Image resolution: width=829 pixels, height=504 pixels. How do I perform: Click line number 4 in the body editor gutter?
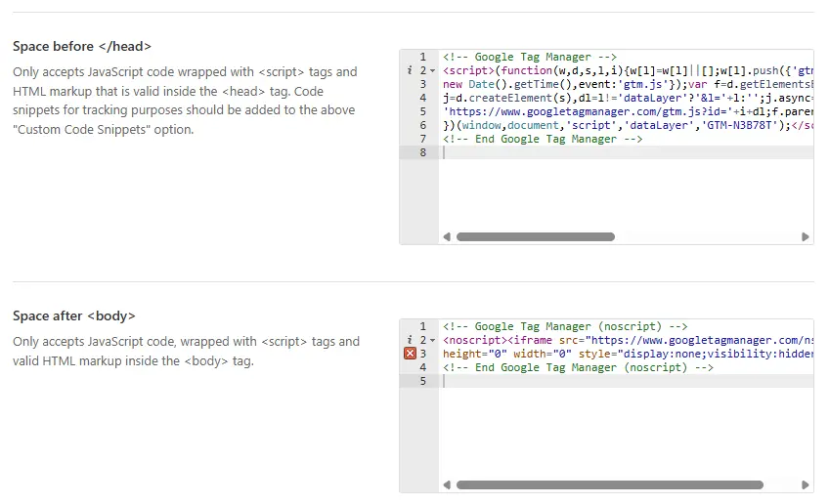point(423,367)
